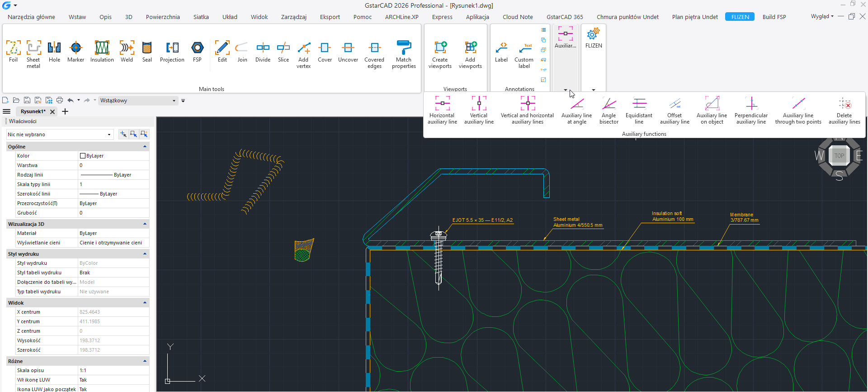Expand the undo history dropdown arrow
The height and width of the screenshot is (392, 868).
[x=79, y=100]
